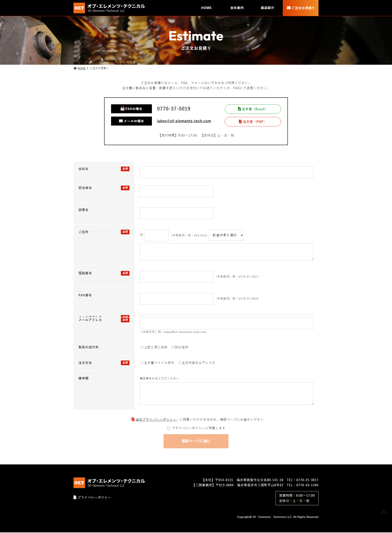
Task: Click the footer OET logo
Action: [x=79, y=483]
